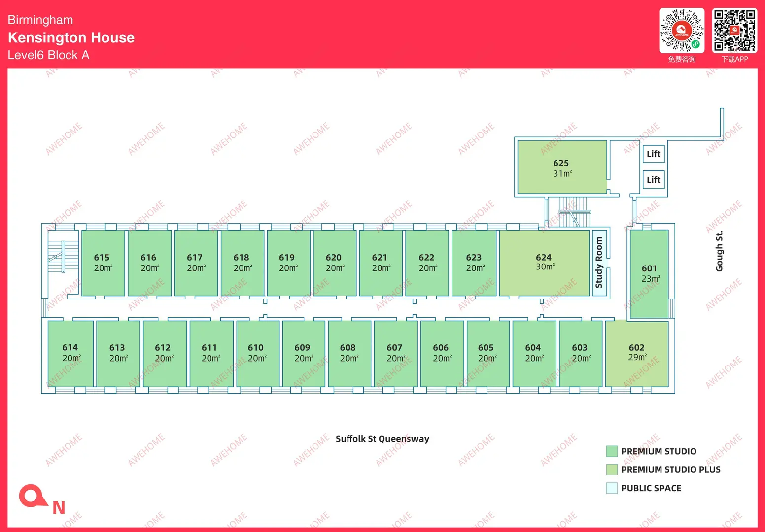
Task: Click the Premium Studio Plus legend swatch
Action: (611, 469)
